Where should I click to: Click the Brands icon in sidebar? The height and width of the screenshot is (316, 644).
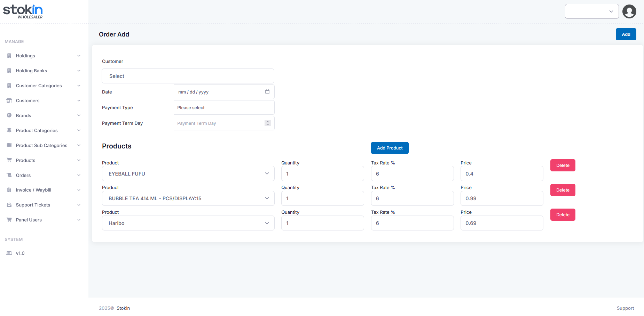9,115
